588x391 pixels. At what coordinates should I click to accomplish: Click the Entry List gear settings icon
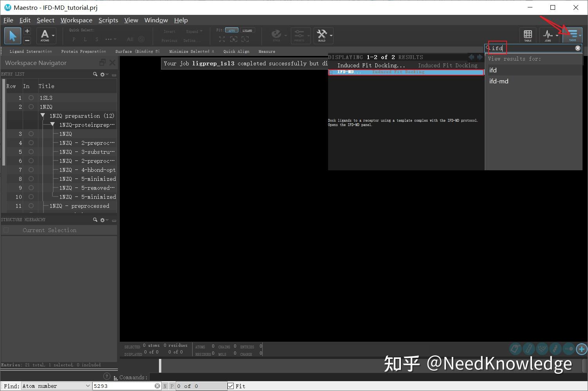pyautogui.click(x=102, y=74)
